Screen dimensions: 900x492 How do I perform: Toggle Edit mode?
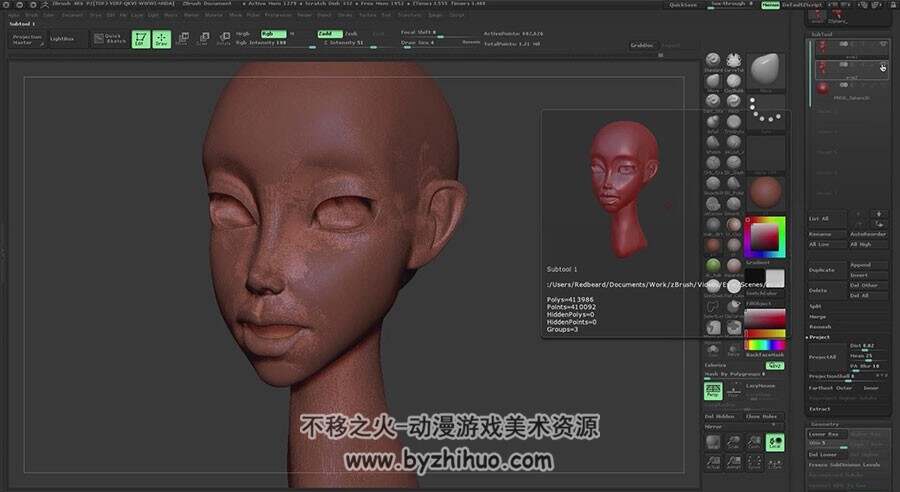pyautogui.click(x=141, y=39)
